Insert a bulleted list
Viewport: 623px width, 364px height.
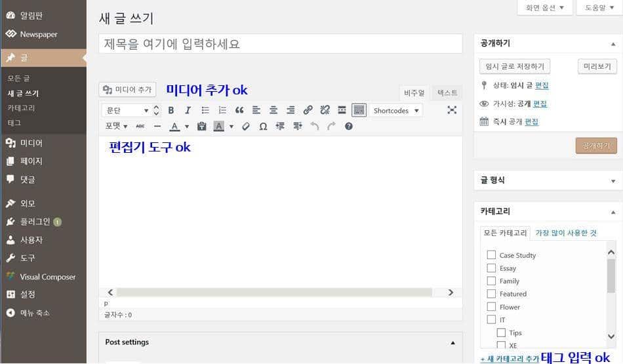205,110
